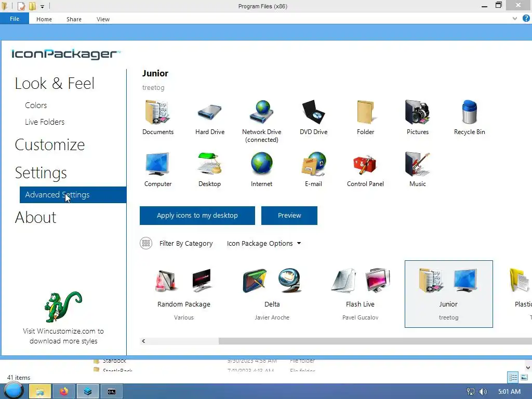The height and width of the screenshot is (399, 532).
Task: Click the Hard Drive preview icon
Action: (x=210, y=112)
